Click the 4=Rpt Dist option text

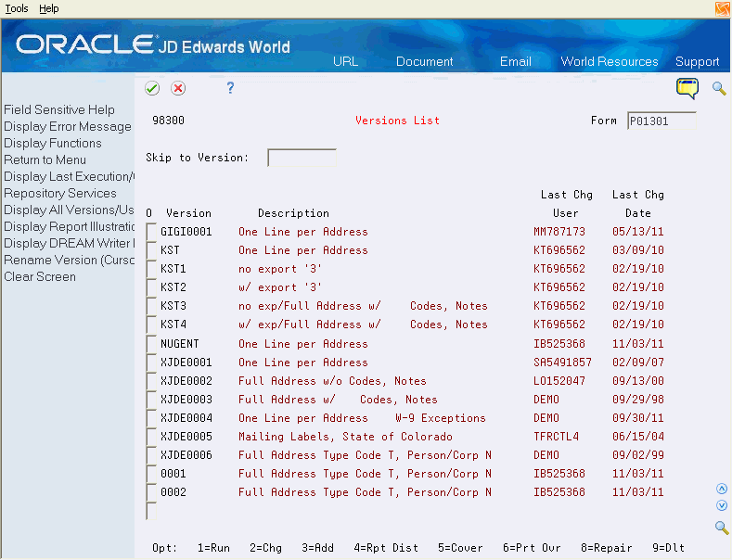pos(386,548)
